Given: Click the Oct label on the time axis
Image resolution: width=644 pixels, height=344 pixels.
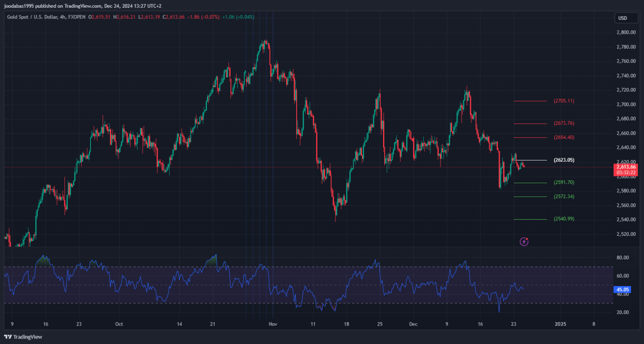Looking at the screenshot, I should click(119, 324).
